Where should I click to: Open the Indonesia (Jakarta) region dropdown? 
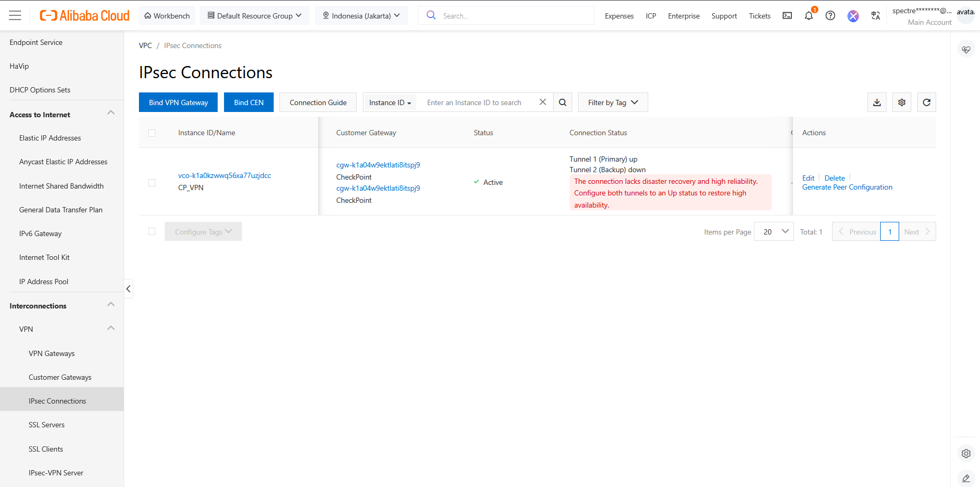[x=361, y=16]
